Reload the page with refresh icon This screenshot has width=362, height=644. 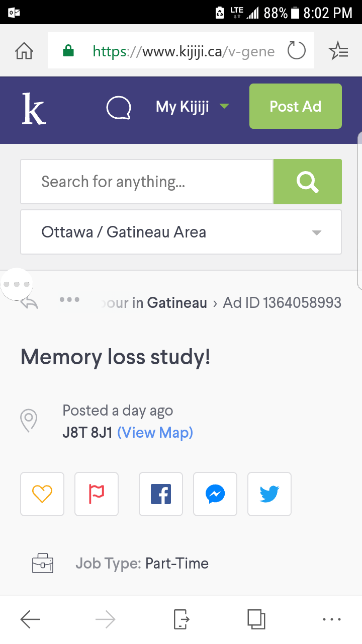point(296,51)
